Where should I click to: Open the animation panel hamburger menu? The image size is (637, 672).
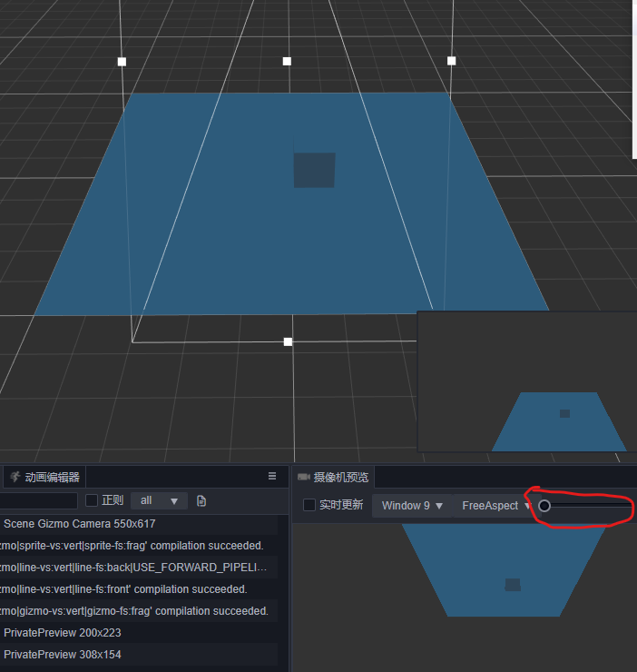pyautogui.click(x=272, y=476)
